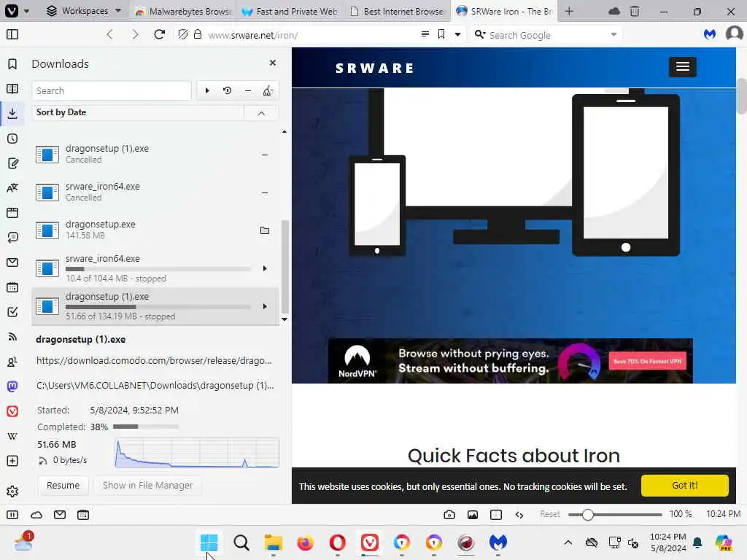The image size is (747, 560).
Task: Click the NordVPN banner ad
Action: (x=510, y=360)
